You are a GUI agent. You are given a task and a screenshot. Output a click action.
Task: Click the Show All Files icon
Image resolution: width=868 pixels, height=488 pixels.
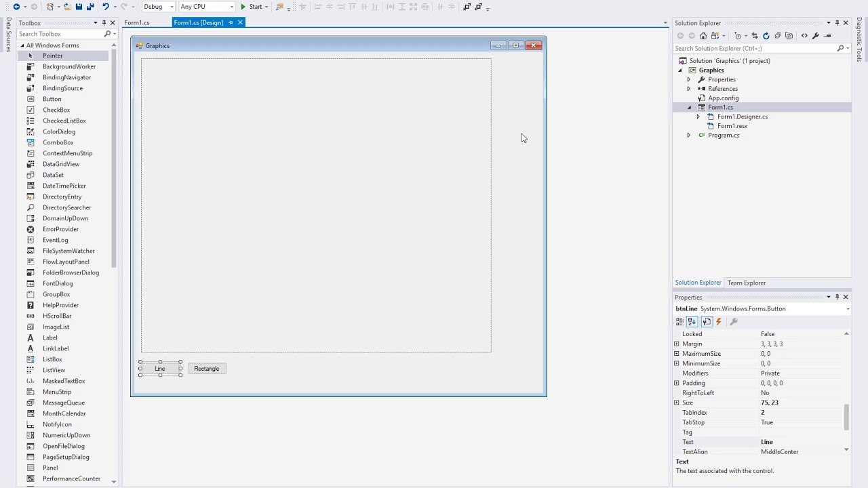(x=789, y=36)
